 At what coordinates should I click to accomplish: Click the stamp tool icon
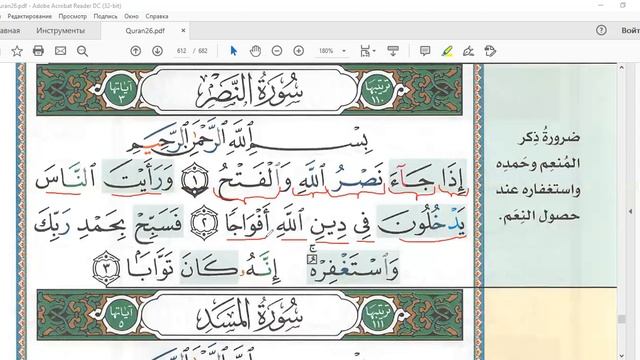coord(490,51)
